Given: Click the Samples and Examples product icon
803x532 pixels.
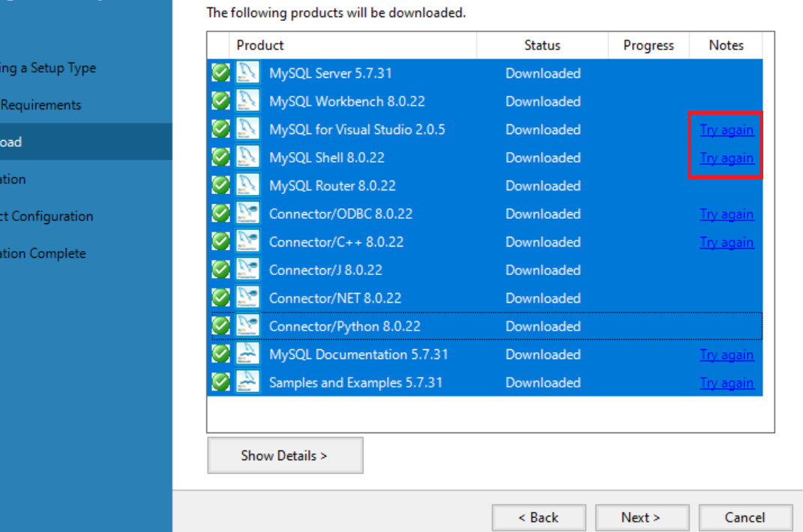Looking at the screenshot, I should [248, 382].
